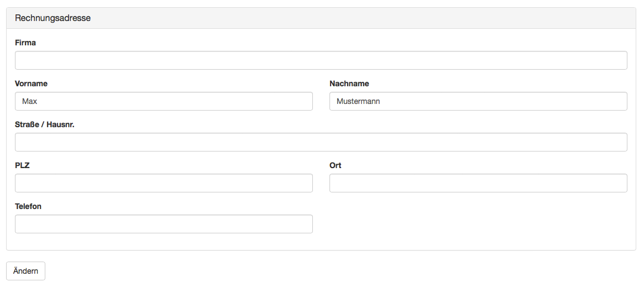
Task: Click the PLZ label
Action: 22,165
